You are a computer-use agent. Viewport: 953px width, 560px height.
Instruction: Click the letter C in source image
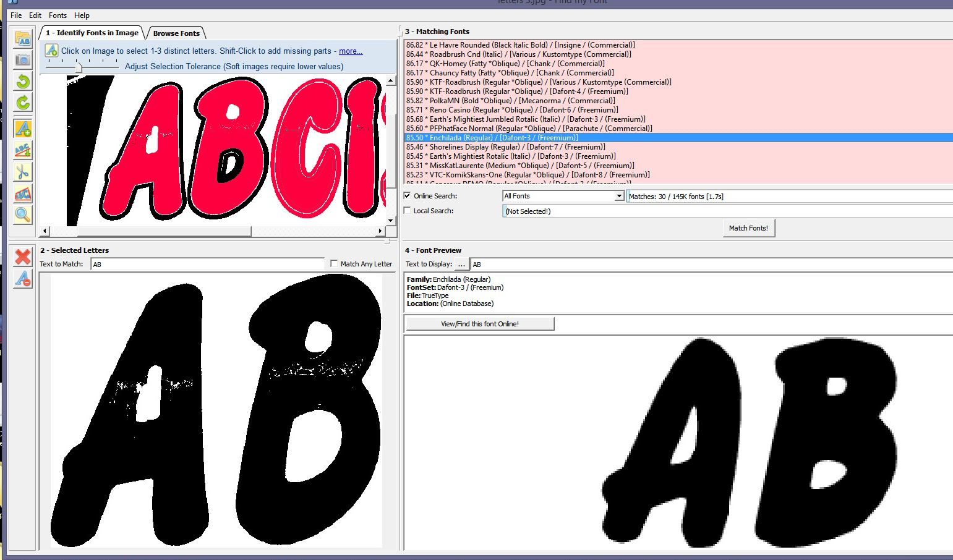tap(306, 148)
